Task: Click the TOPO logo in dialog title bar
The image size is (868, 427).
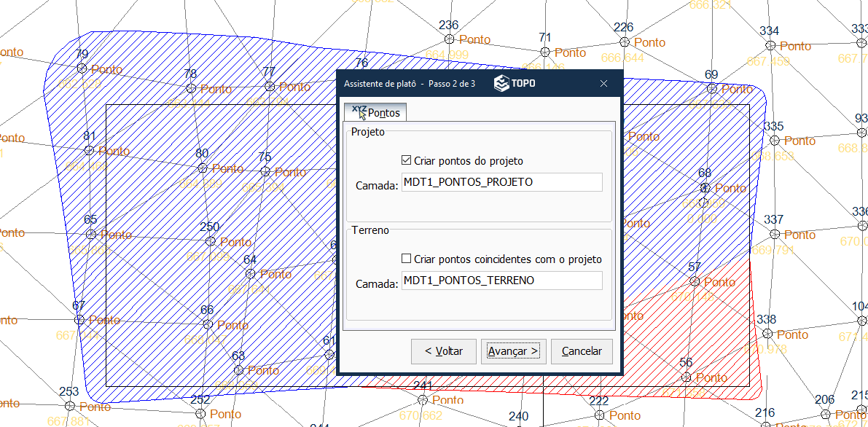Action: tap(515, 84)
